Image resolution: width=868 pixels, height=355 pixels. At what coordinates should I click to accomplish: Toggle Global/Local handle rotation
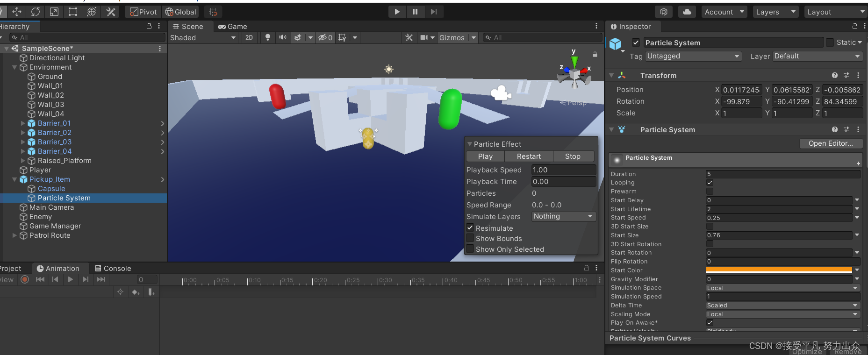[x=180, y=12]
